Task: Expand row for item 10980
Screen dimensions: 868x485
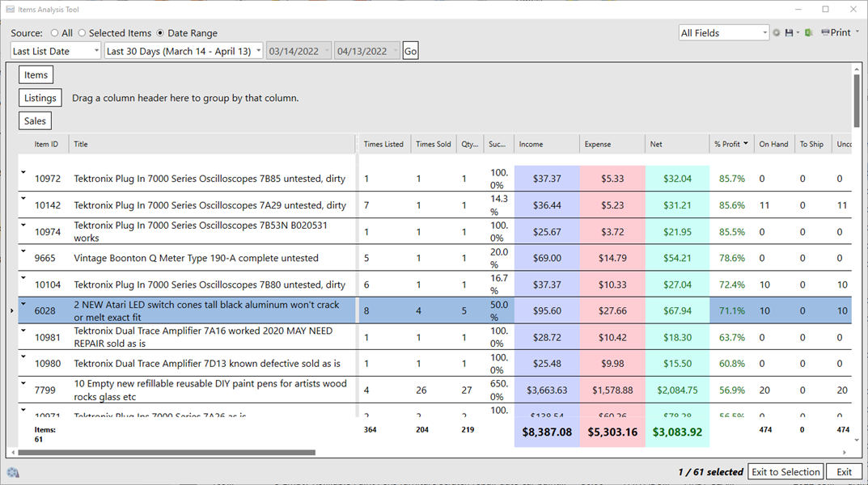Action: click(x=23, y=356)
